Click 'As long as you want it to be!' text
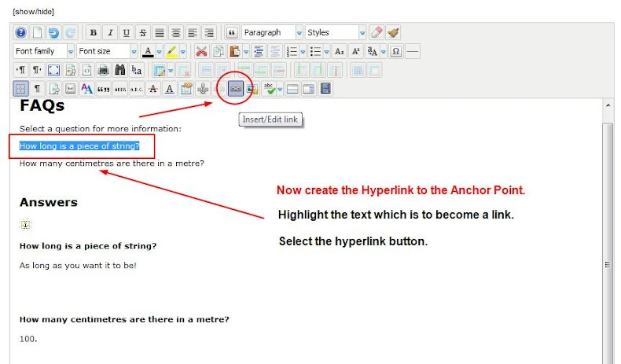 click(78, 266)
